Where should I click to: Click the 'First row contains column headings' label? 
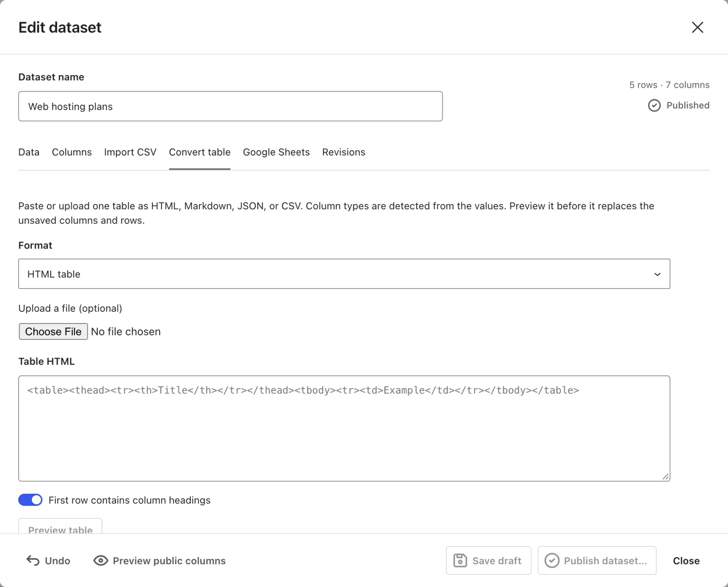tap(129, 500)
